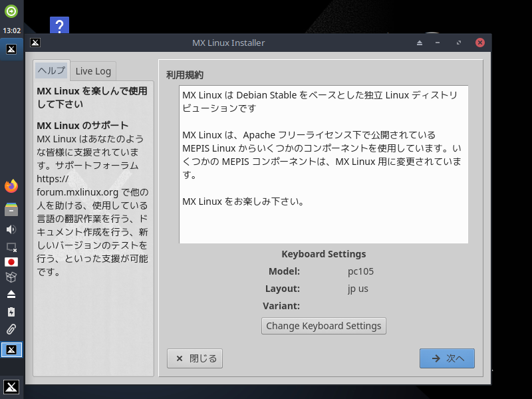532x399 pixels.
Task: Launch Firefox from the side panel
Action: (x=11, y=186)
